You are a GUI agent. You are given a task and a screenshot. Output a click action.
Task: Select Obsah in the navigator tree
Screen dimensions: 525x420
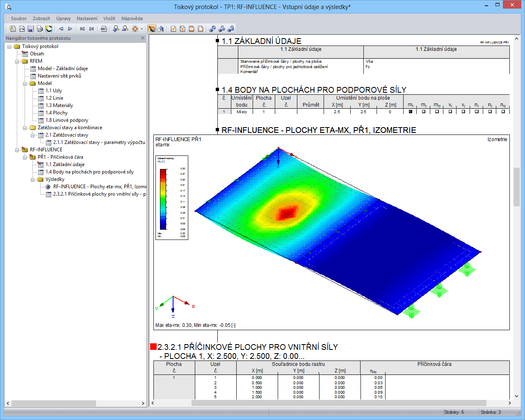click(37, 54)
